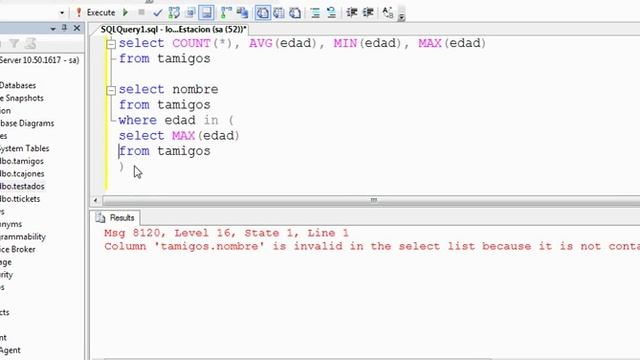Select the Synonyms node
Image resolution: width=640 pixels, height=360 pixels.
[11, 224]
